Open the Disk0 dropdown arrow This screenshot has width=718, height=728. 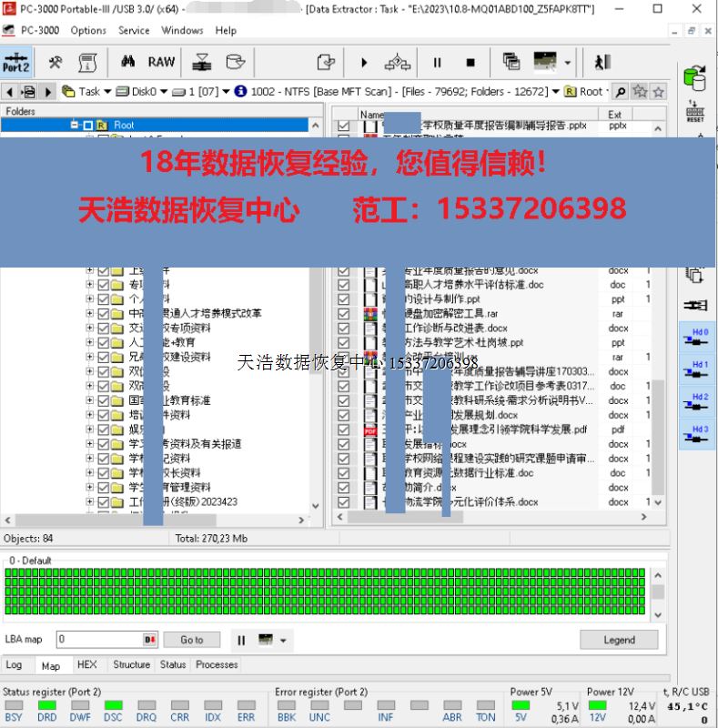164,91
